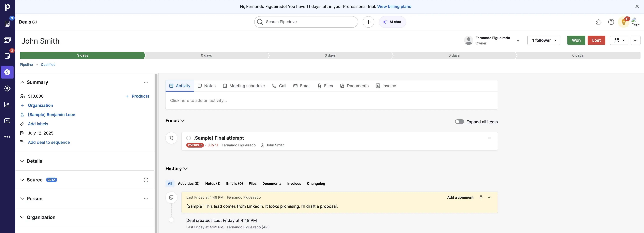Select the Changelog history filter

[x=316, y=183]
